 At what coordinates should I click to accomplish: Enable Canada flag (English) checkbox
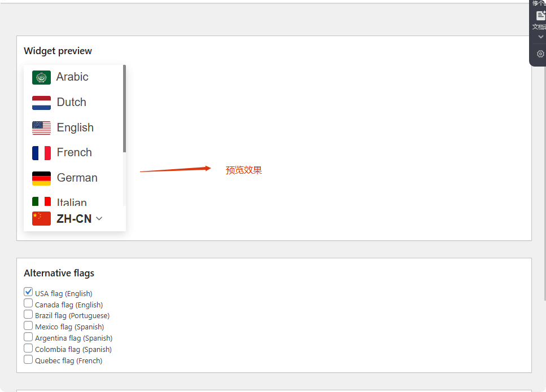click(x=28, y=303)
